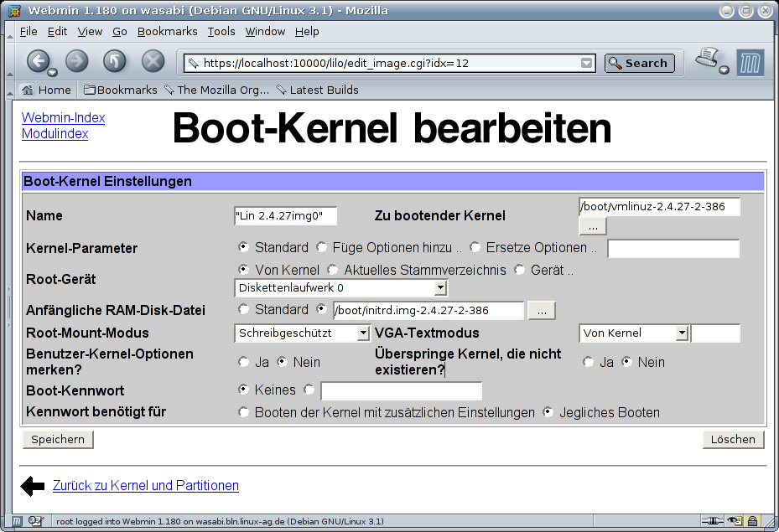The height and width of the screenshot is (532, 779).
Task: Follow the Webmin-Index link
Action: click(x=63, y=117)
